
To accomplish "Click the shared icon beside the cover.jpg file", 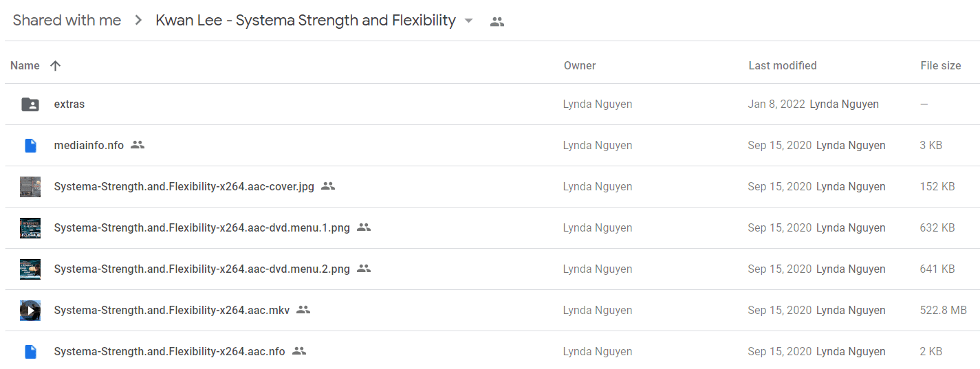I will pos(328,186).
